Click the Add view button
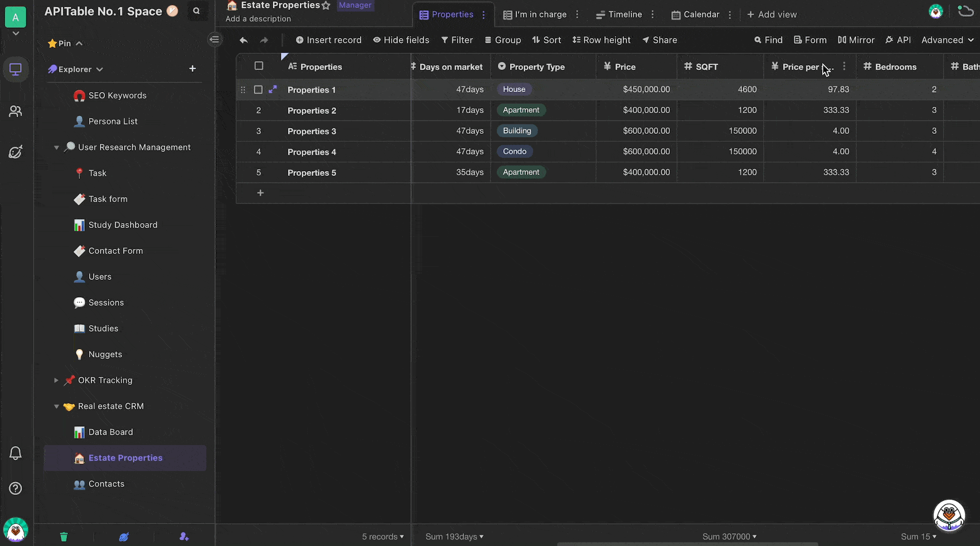980x546 pixels. click(772, 14)
